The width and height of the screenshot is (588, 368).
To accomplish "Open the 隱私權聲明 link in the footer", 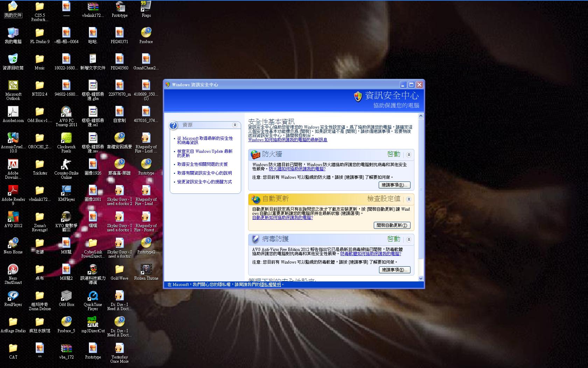I will pyautogui.click(x=270, y=285).
